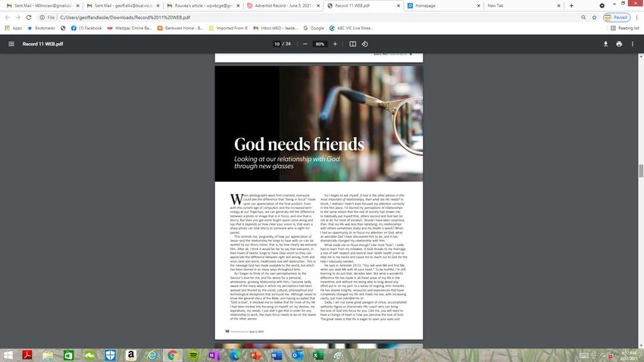The height and width of the screenshot is (362, 644).
Task: Open the Westpac Online Banking bookmark
Action: click(130, 28)
